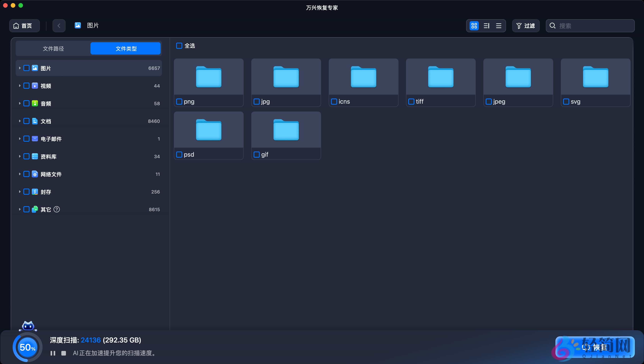Expand the 音频 category tree
Image resolution: width=644 pixels, height=364 pixels.
click(x=20, y=103)
